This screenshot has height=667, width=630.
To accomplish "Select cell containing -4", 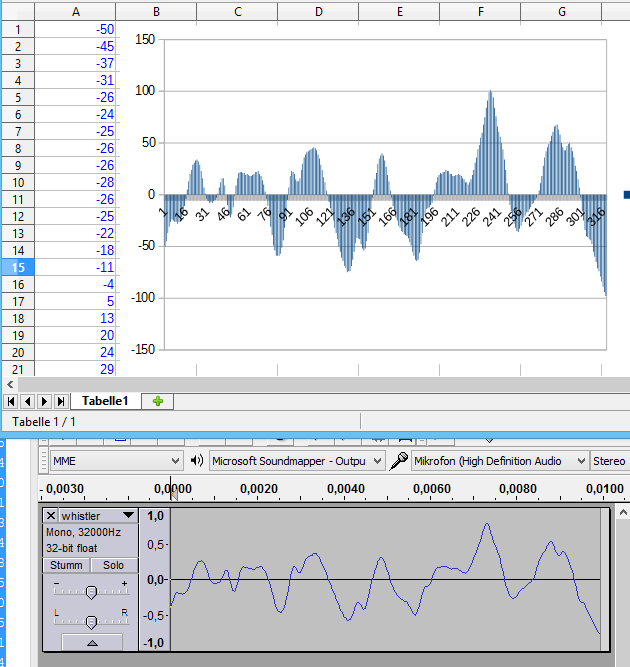I will pos(75,285).
